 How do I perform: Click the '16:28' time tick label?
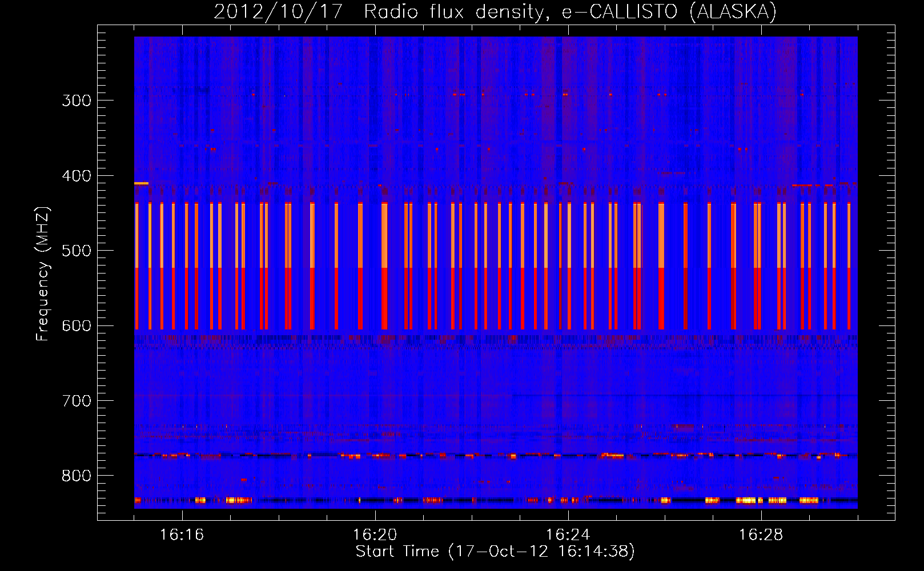coord(761,534)
